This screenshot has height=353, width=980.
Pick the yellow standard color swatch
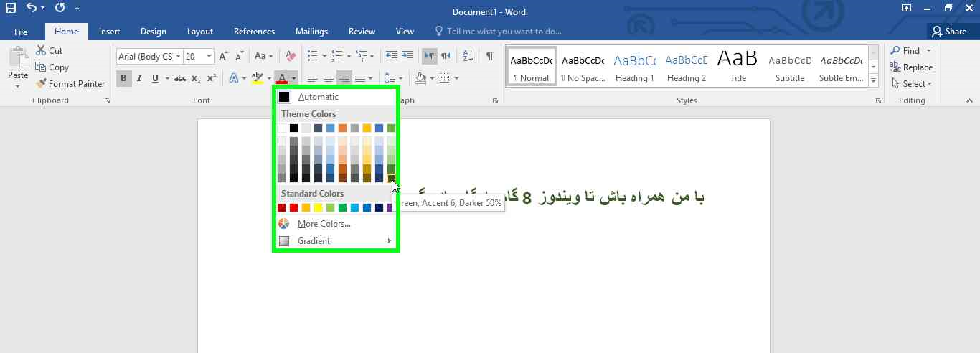318,208
